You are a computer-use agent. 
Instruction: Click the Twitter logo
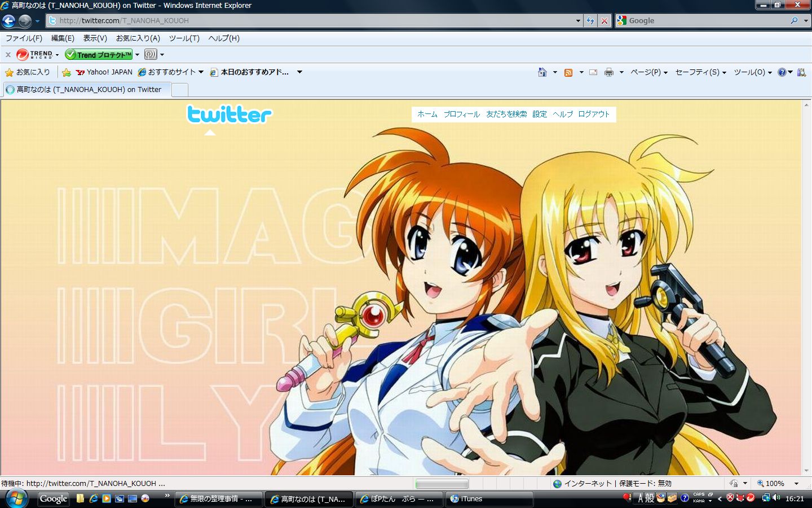229,115
